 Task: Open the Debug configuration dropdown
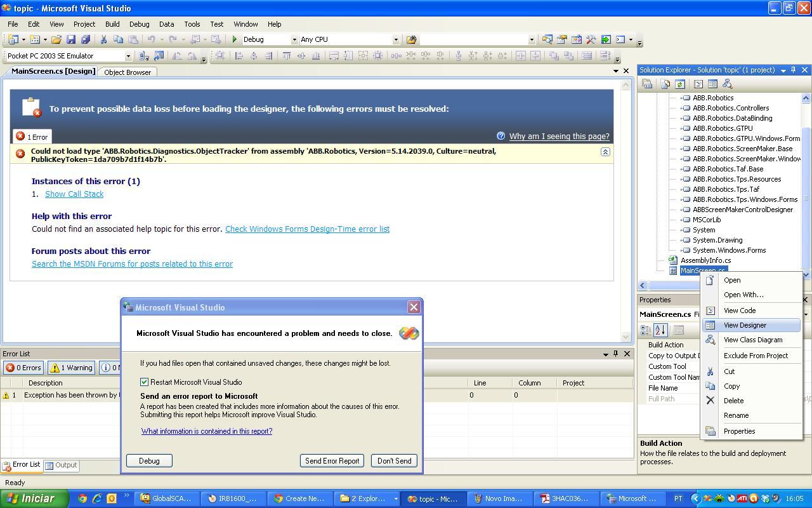coord(294,39)
